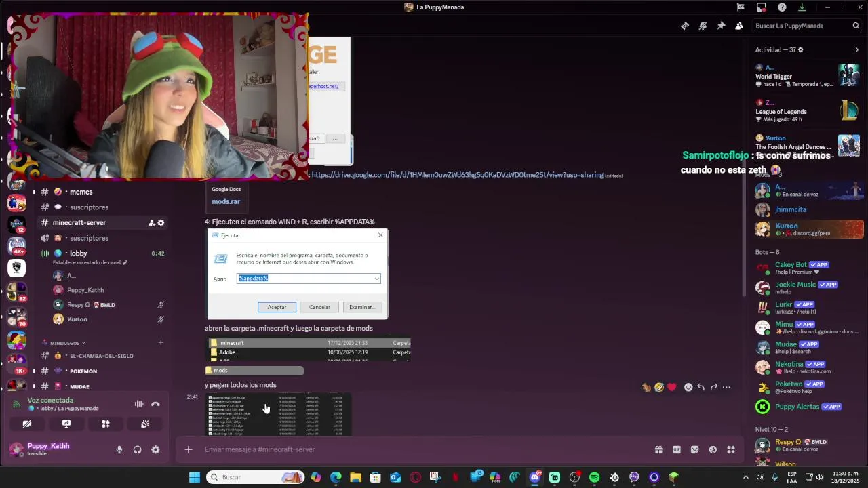The width and height of the screenshot is (868, 488).
Task: Show hidden tray icons chevron
Action: (745, 477)
